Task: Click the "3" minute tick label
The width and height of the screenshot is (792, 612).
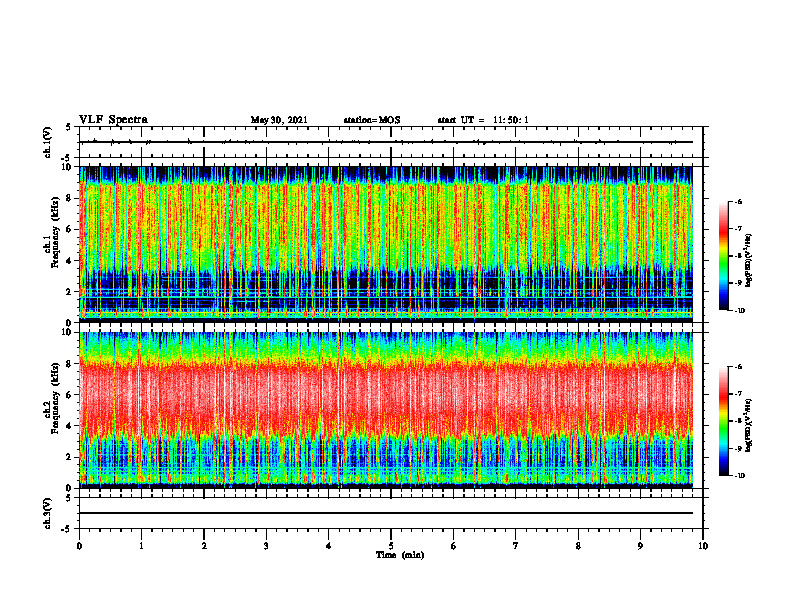Action: pyautogui.click(x=266, y=546)
